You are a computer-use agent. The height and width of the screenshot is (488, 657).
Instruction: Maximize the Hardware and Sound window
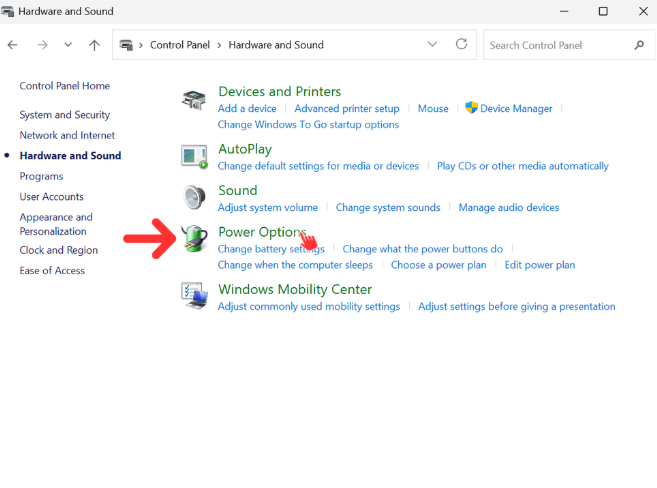(603, 11)
